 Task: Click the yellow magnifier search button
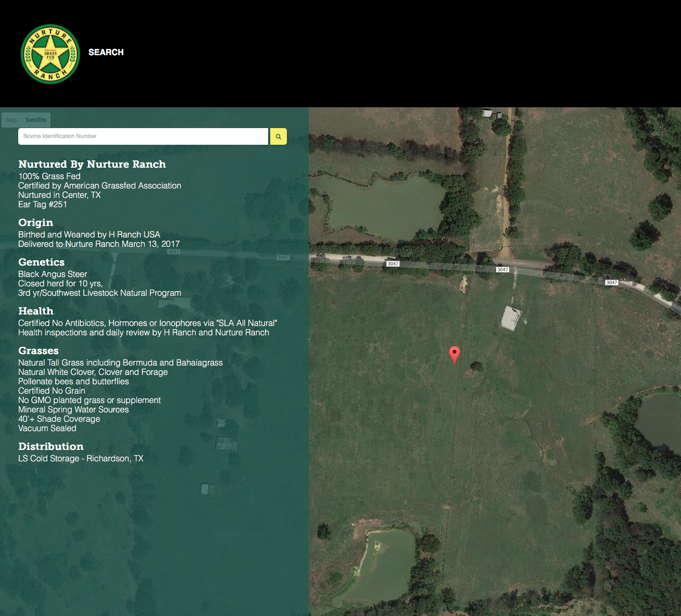pyautogui.click(x=279, y=136)
